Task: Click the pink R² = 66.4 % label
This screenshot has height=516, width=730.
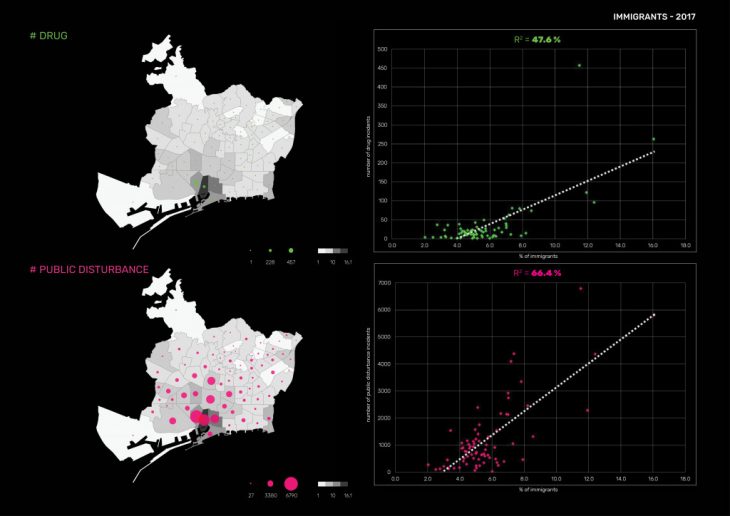Action: pyautogui.click(x=539, y=270)
